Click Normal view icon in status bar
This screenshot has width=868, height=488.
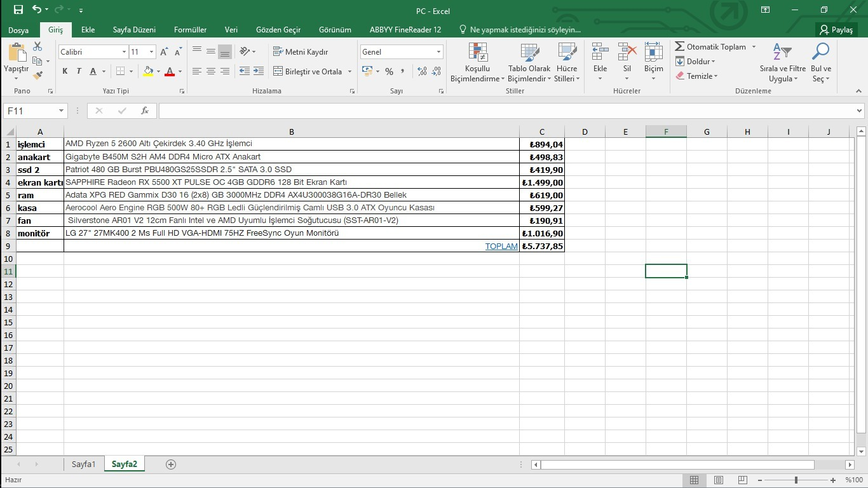[695, 480]
